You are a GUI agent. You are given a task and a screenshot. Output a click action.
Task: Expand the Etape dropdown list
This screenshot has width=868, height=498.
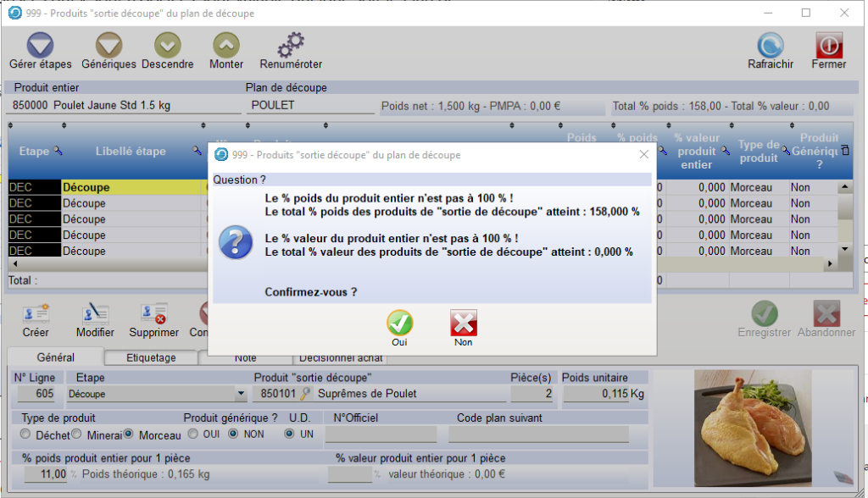[x=241, y=394]
